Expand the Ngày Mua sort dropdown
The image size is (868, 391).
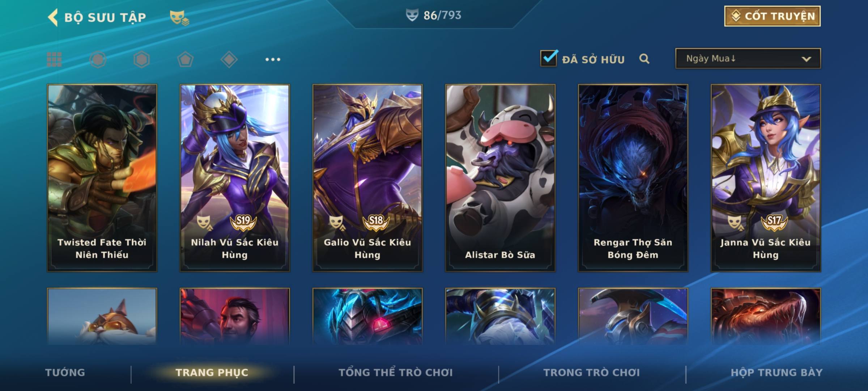(748, 58)
